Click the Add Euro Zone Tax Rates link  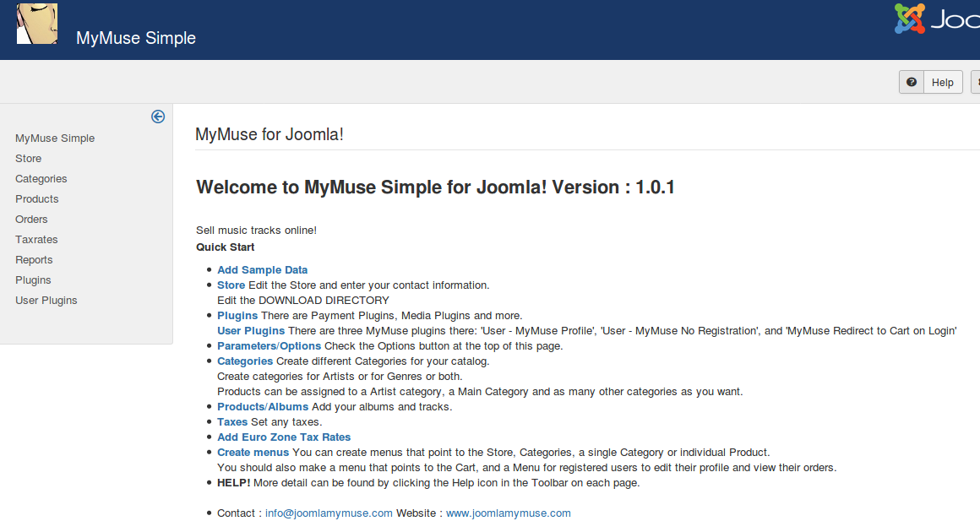point(284,437)
